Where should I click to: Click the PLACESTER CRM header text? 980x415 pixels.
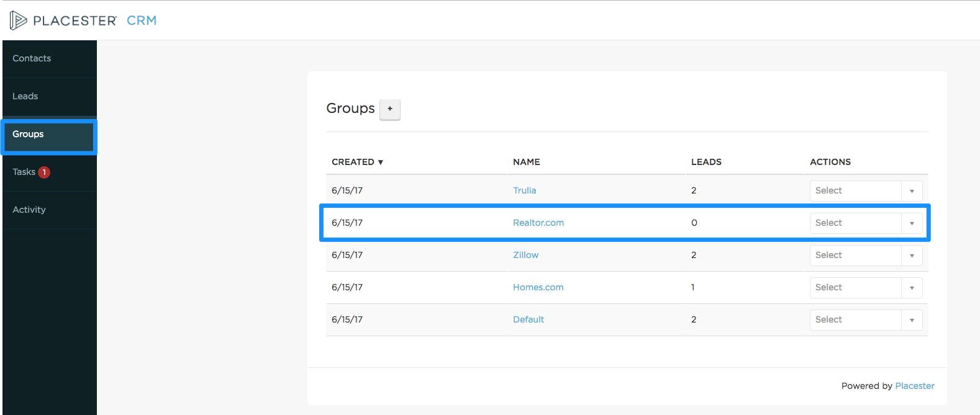(x=94, y=20)
